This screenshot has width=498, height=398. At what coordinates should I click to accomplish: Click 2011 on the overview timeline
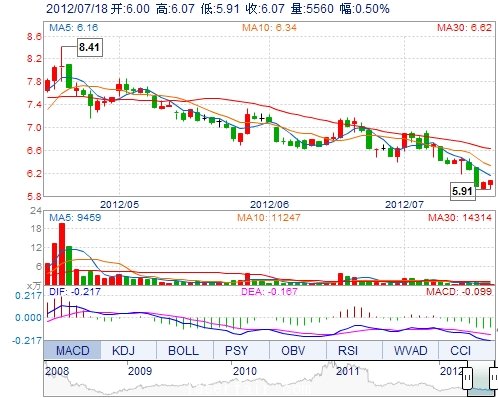tap(347, 371)
